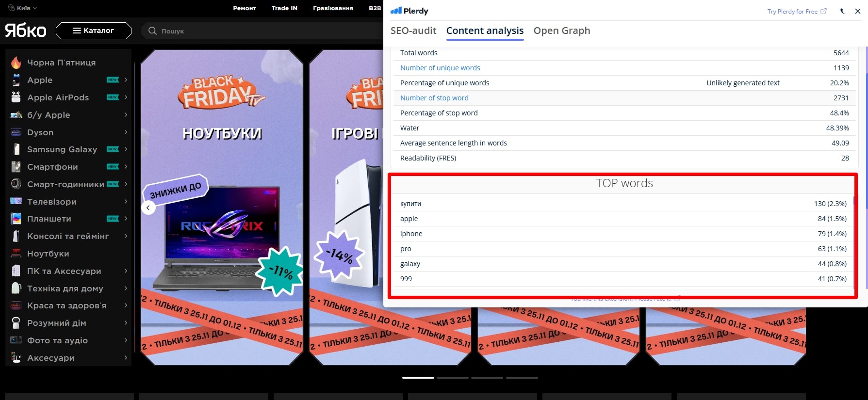868x400 pixels.
Task: Click the Консолі та геймінг icon
Action: coord(16,236)
